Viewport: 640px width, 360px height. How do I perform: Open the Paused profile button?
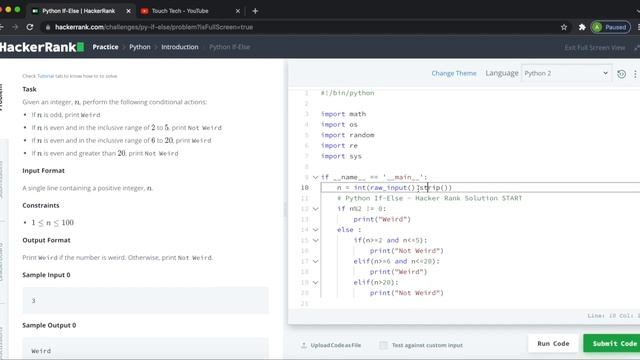(x=611, y=27)
